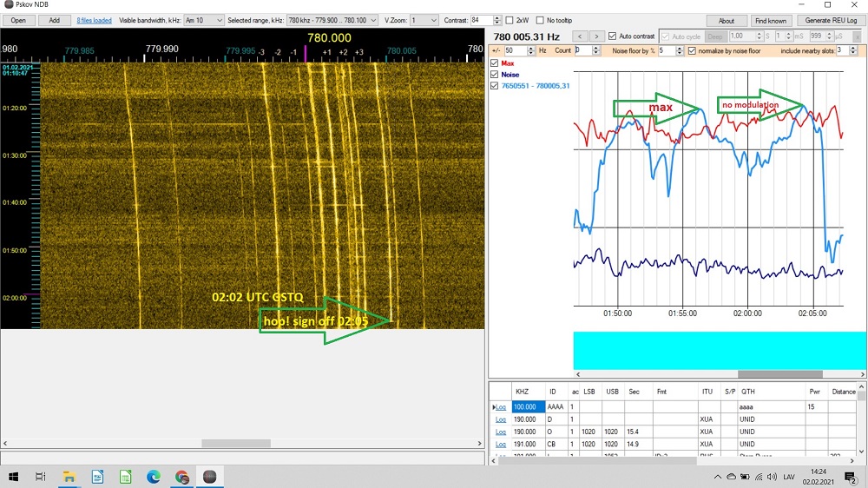Open the '8 files loaded' link

point(94,20)
